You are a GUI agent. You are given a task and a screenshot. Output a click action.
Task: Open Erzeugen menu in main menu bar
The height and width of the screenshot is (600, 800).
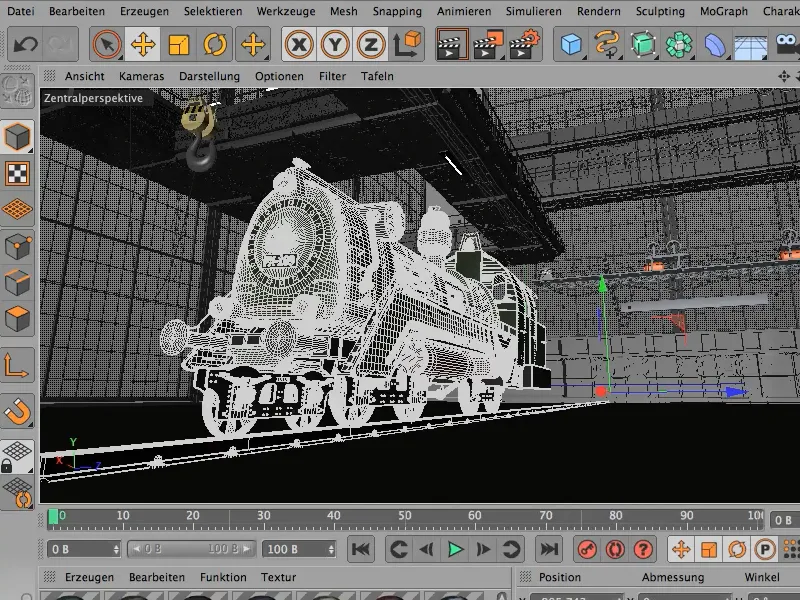[x=144, y=11]
